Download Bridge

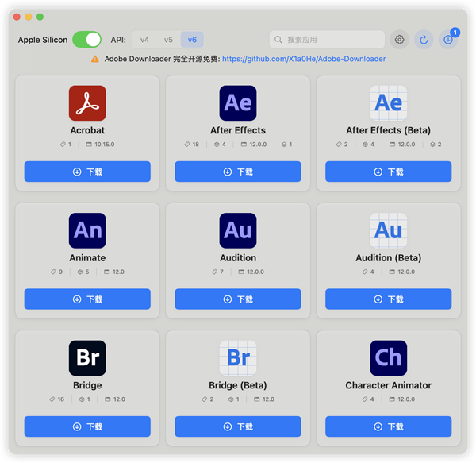click(87, 426)
